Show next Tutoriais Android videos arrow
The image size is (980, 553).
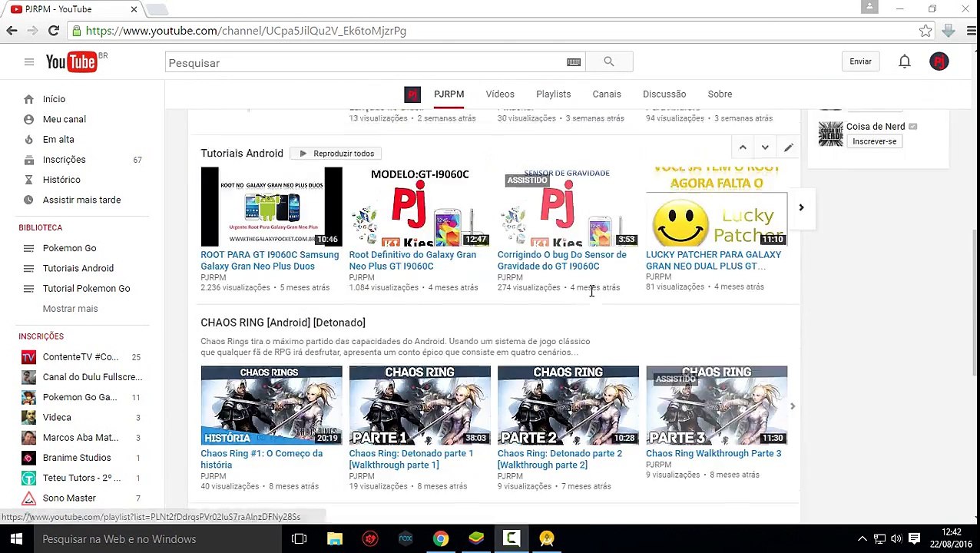point(801,207)
